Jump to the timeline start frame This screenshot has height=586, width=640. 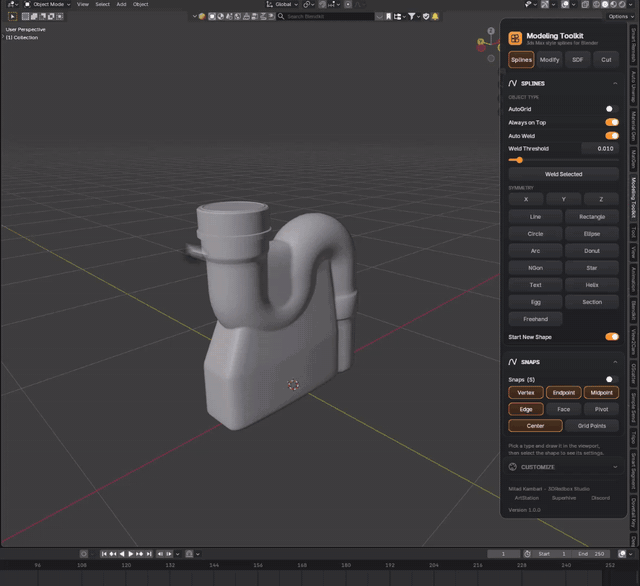(104, 554)
